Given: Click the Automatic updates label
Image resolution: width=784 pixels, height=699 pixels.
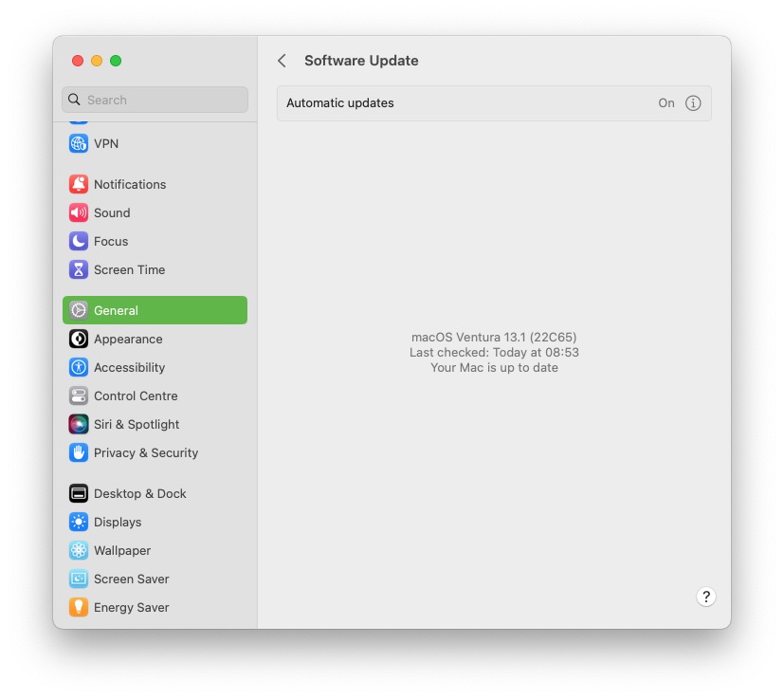Looking at the screenshot, I should click(x=340, y=103).
